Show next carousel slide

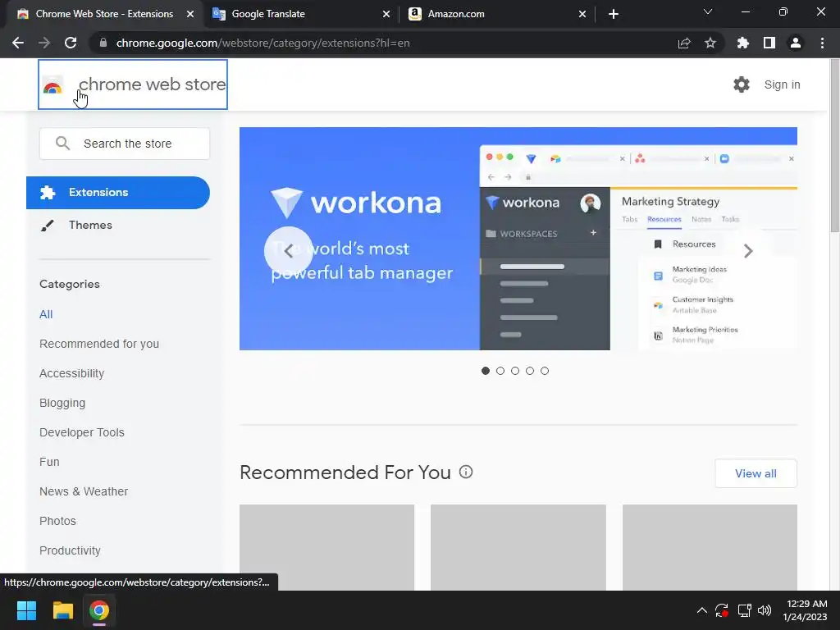(x=748, y=251)
